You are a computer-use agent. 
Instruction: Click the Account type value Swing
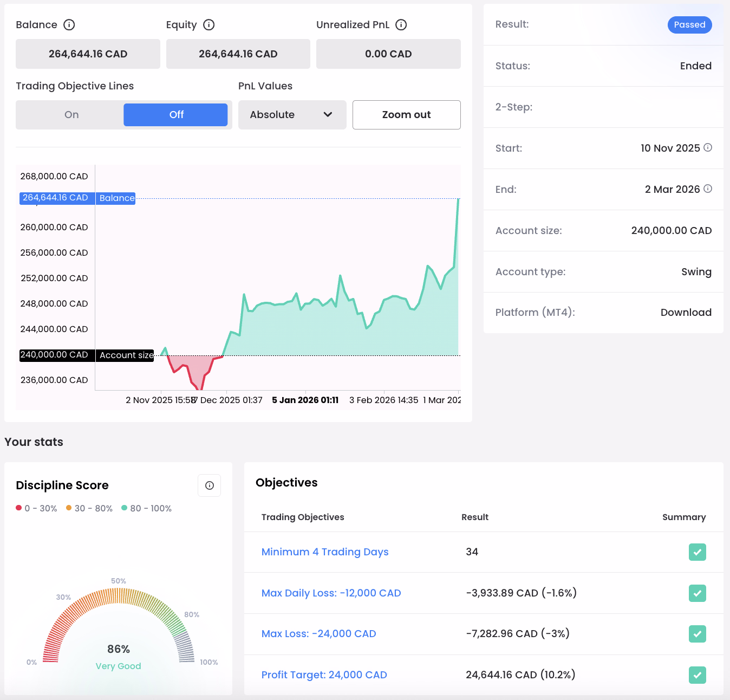click(696, 272)
